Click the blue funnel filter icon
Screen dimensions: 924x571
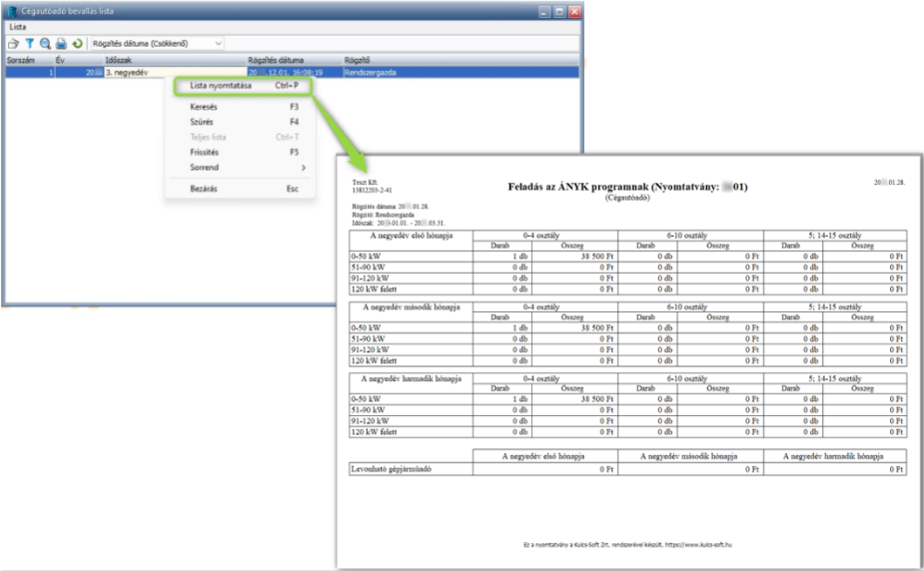(x=29, y=44)
